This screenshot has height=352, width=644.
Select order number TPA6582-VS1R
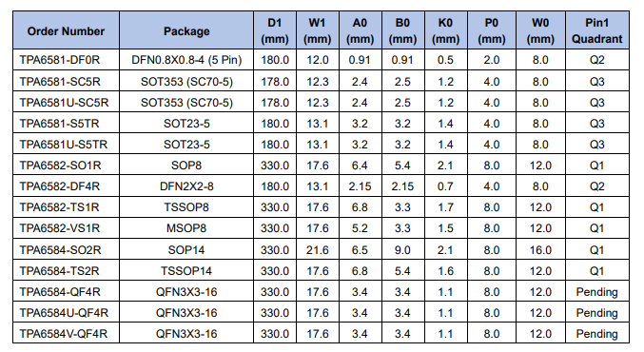(60, 228)
